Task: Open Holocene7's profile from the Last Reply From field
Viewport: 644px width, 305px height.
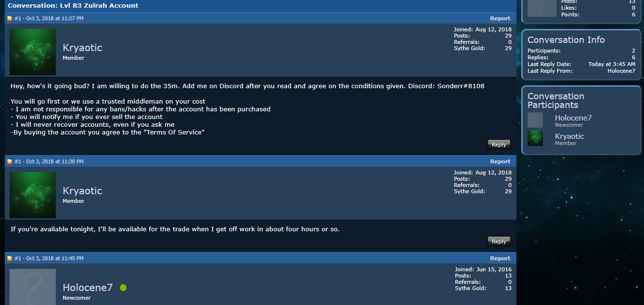Action: tap(621, 71)
